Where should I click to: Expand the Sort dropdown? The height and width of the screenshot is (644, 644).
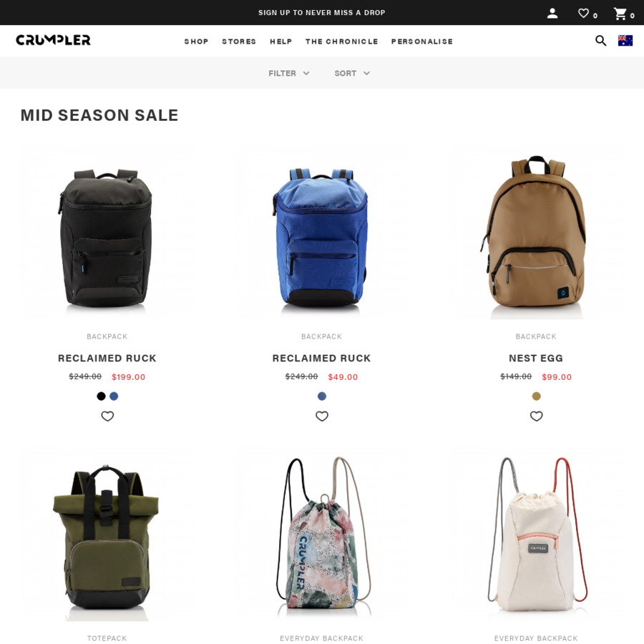[352, 73]
